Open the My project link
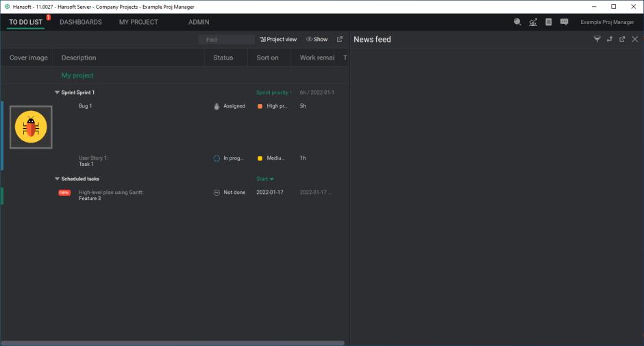644x346 pixels. pyautogui.click(x=77, y=75)
